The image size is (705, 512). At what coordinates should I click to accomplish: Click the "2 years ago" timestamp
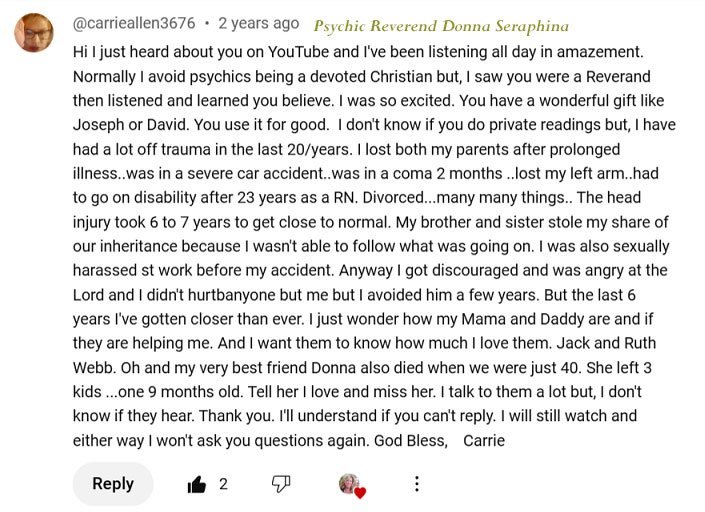click(259, 23)
